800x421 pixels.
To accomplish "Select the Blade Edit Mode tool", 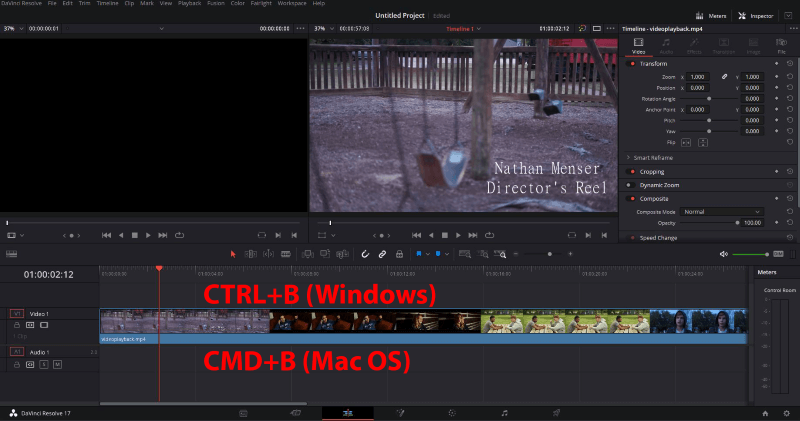I will coord(286,254).
